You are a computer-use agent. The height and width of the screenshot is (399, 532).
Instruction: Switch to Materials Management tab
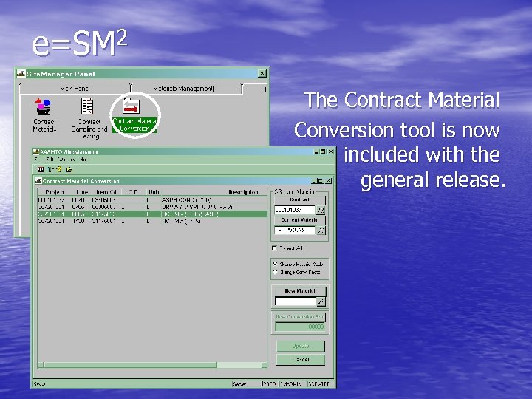click(186, 89)
